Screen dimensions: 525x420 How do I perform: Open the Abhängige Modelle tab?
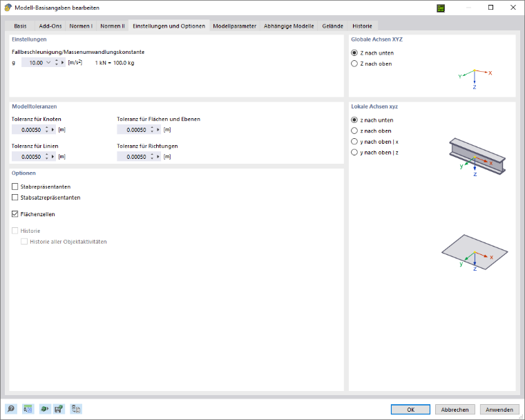point(289,26)
